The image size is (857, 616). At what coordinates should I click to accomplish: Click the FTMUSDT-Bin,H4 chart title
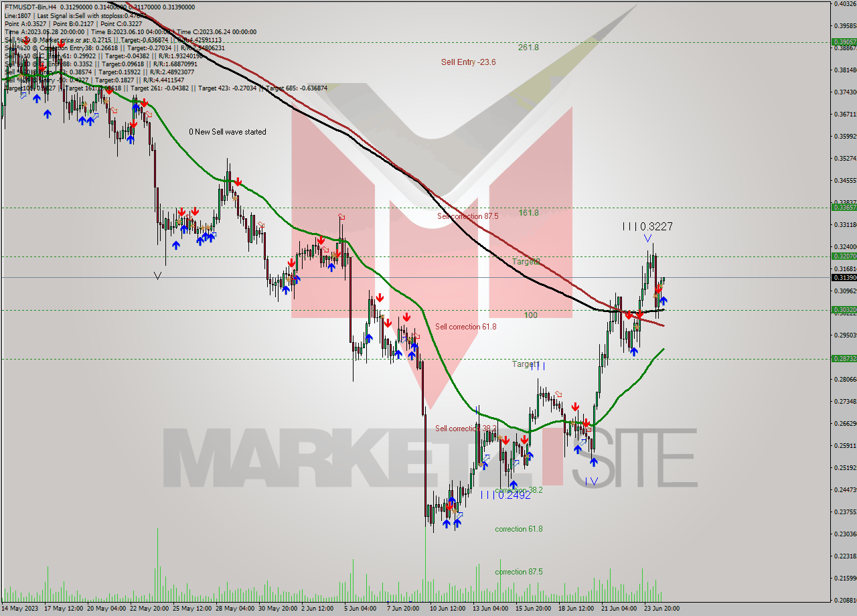[29, 7]
